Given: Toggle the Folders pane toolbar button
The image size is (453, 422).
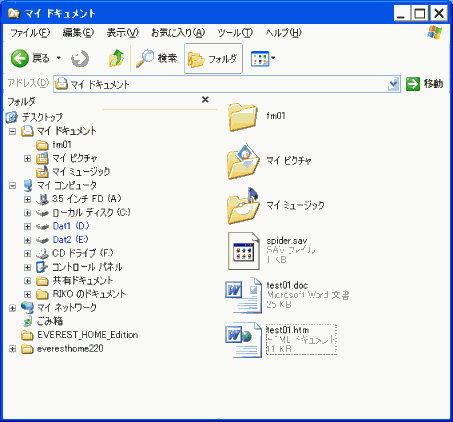Looking at the screenshot, I should tap(213, 58).
